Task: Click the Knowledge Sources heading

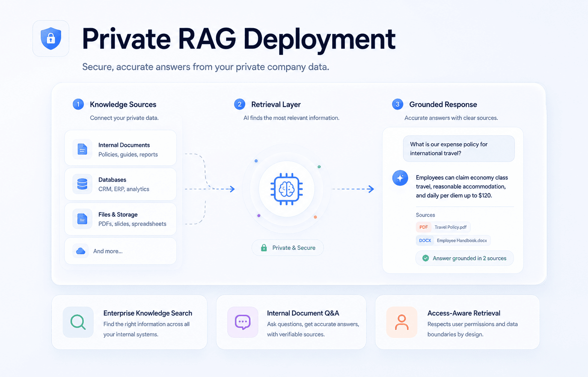Action: point(123,104)
